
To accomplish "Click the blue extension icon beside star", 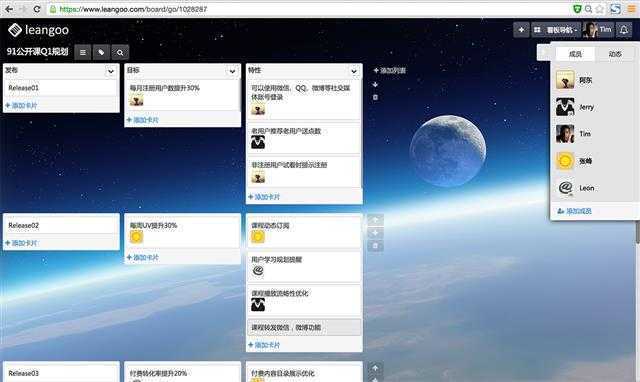I will (615, 9).
